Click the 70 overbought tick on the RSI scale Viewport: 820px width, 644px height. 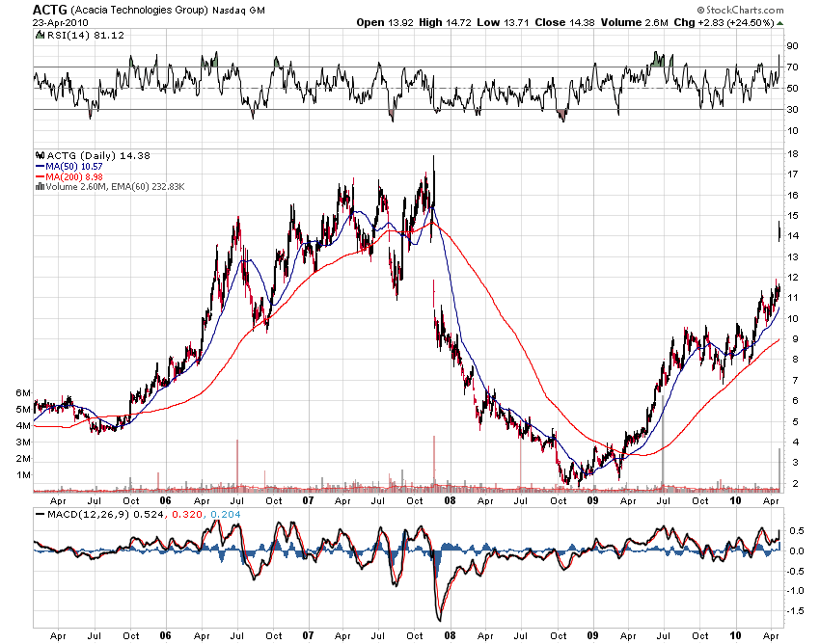tap(793, 67)
